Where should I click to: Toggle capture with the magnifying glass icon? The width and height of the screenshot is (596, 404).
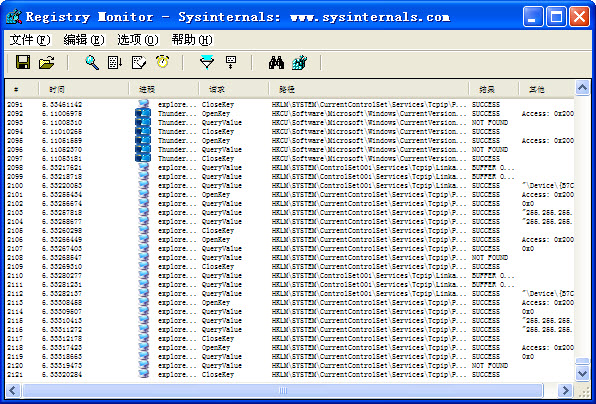(x=92, y=62)
